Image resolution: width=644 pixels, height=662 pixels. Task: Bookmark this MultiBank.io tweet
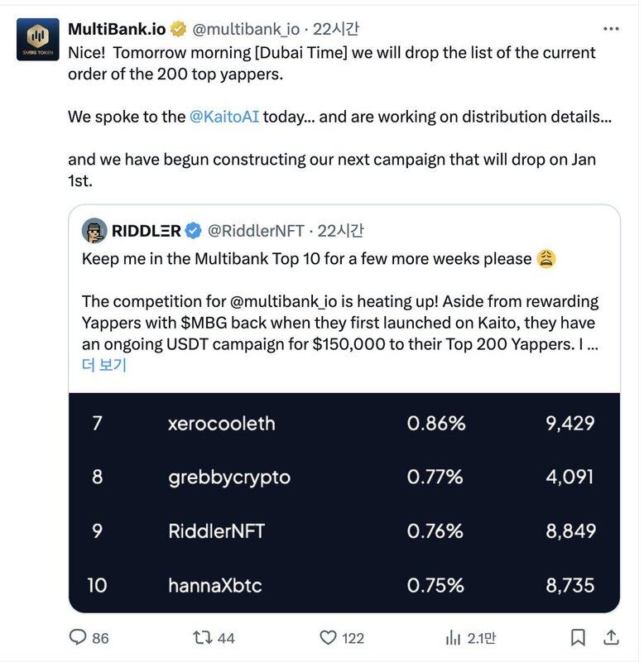point(579,637)
